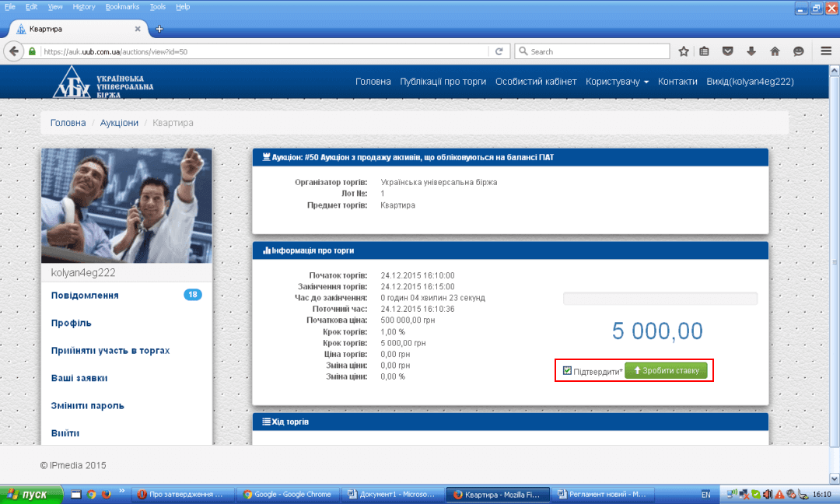Open the Pocket icon in the toolbar
Screen dimensions: 840x504
tap(728, 51)
